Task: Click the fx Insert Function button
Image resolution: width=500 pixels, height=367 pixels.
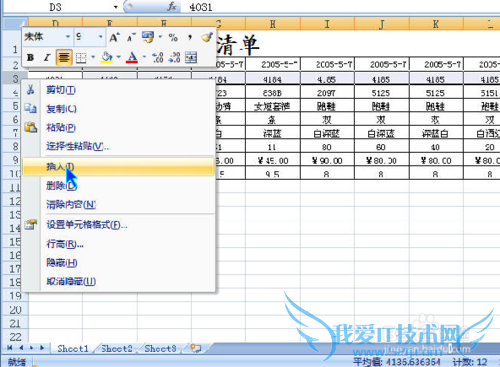Action: 172,7
